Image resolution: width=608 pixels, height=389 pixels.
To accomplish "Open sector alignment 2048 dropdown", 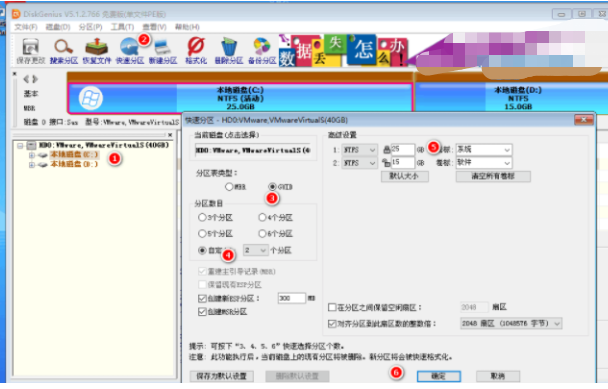I will tap(511, 323).
